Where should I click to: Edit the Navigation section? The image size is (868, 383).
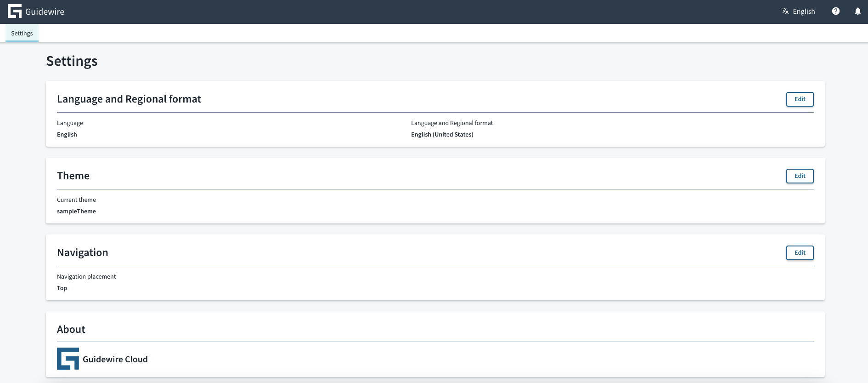pos(800,253)
